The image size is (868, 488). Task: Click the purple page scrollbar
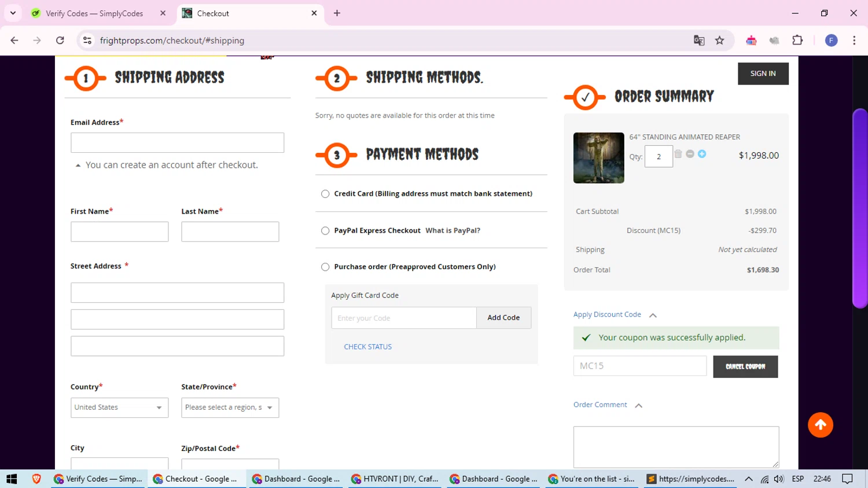[860, 208]
